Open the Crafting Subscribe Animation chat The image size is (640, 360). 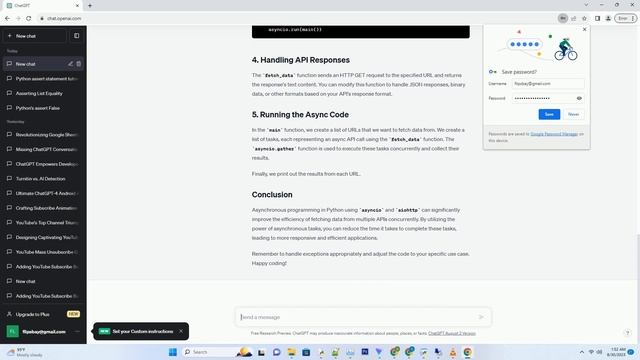point(43,208)
